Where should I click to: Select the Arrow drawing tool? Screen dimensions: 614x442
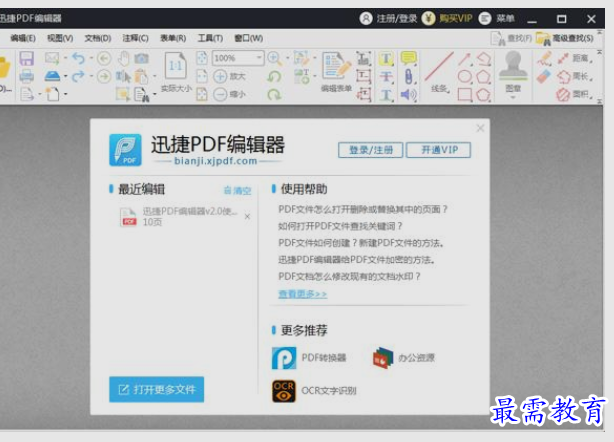pyautogui.click(x=464, y=59)
